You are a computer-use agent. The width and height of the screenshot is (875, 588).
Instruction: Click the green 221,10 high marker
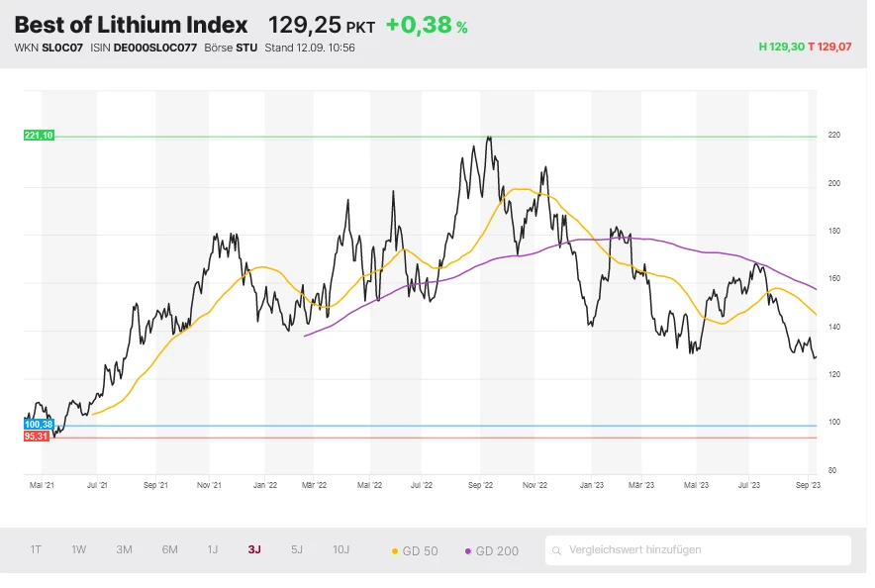point(39,136)
